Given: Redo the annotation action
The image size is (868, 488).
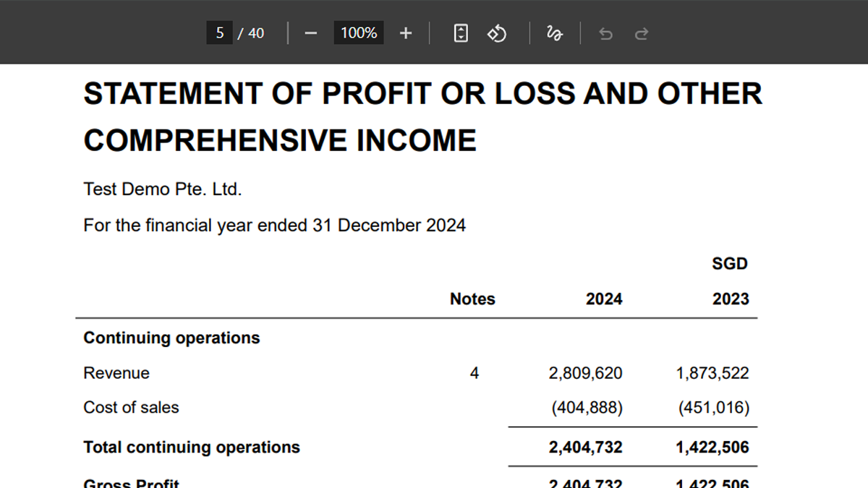Looking at the screenshot, I should (641, 33).
